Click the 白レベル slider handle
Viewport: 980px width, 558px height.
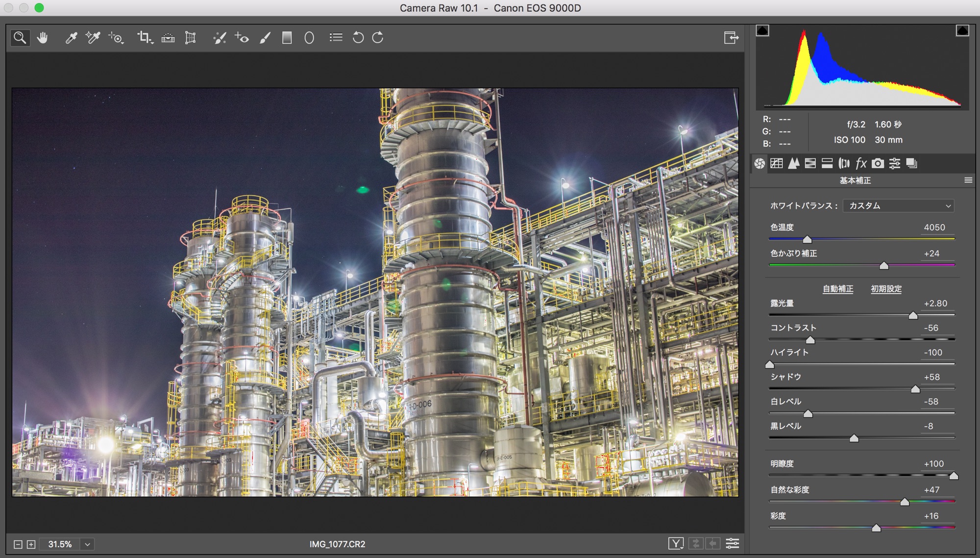[808, 414]
